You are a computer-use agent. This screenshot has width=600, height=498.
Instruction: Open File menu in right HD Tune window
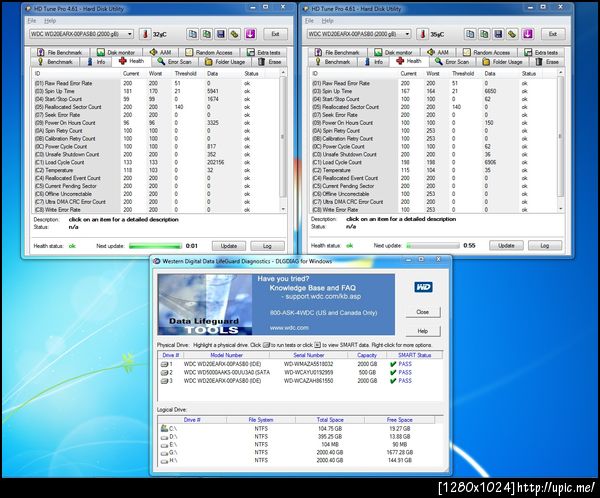click(309, 21)
